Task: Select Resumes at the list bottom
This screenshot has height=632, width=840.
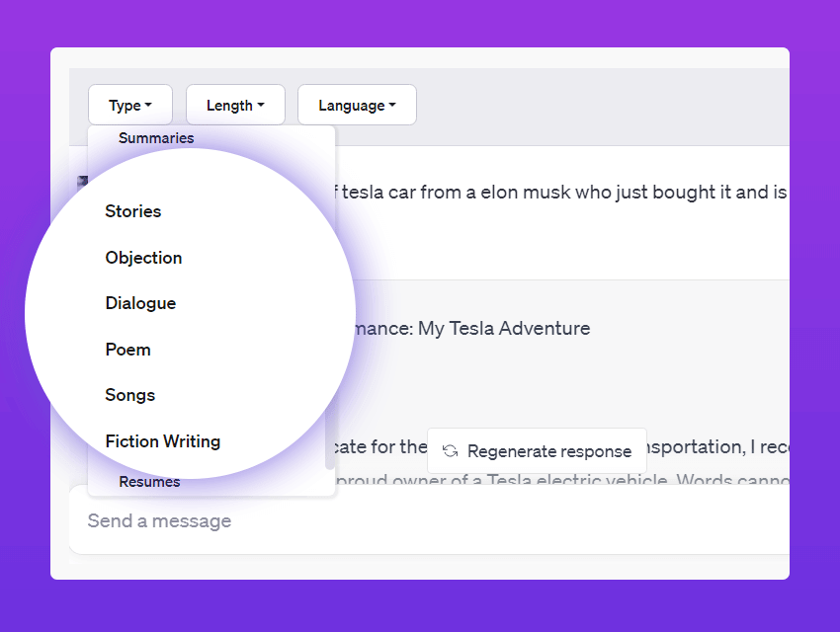Action: click(x=150, y=482)
